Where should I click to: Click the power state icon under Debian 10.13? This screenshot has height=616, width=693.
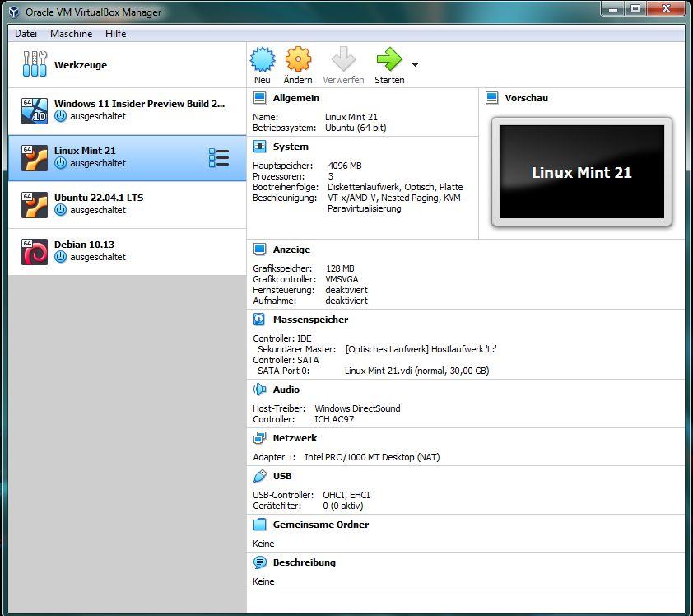(61, 257)
